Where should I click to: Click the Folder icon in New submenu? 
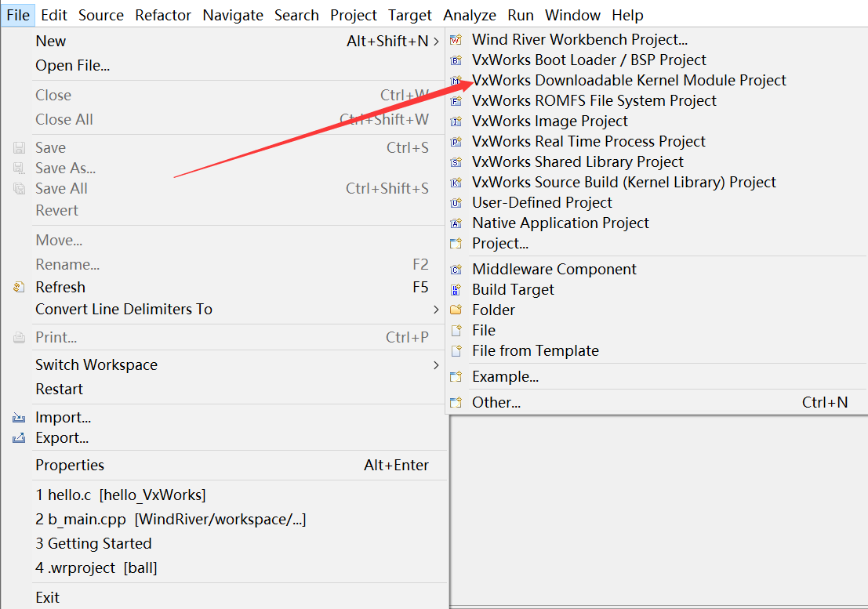tap(456, 310)
